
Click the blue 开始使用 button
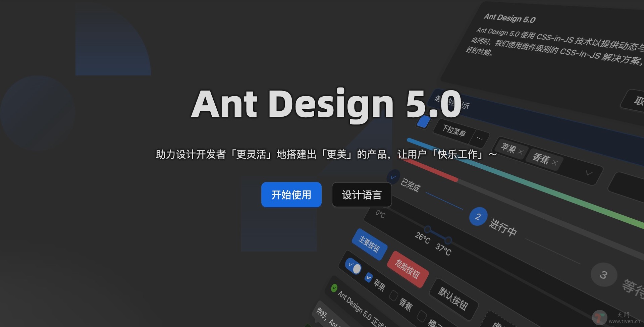point(291,195)
